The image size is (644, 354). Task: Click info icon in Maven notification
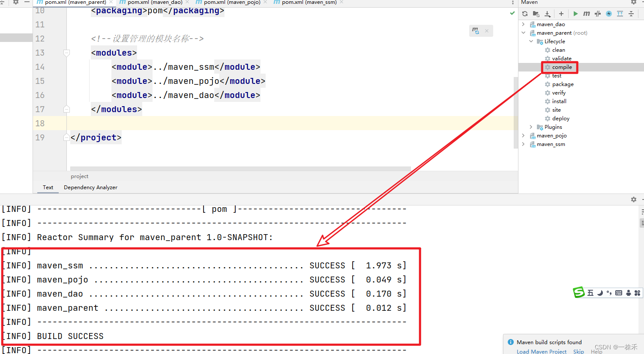pyautogui.click(x=511, y=342)
